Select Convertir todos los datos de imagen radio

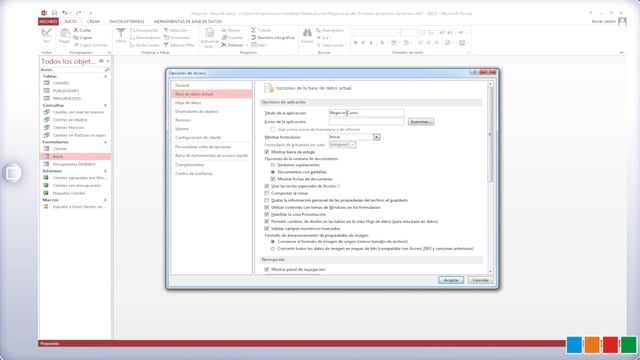pyautogui.click(x=273, y=249)
